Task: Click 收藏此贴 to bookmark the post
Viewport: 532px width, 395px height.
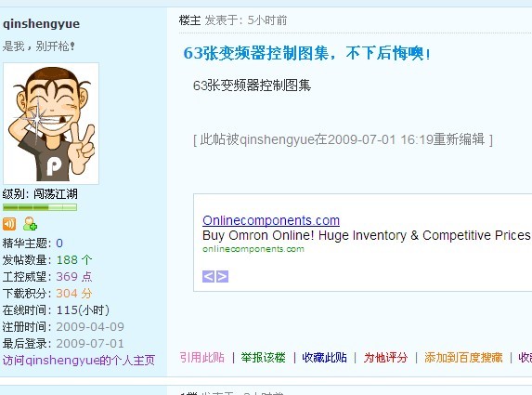Action: point(324,357)
